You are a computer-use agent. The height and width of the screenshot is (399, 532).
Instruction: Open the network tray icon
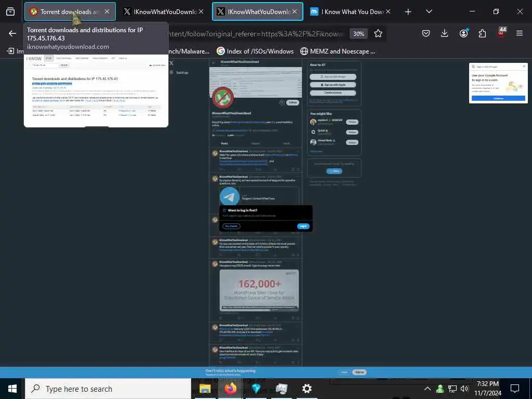tap(453, 389)
